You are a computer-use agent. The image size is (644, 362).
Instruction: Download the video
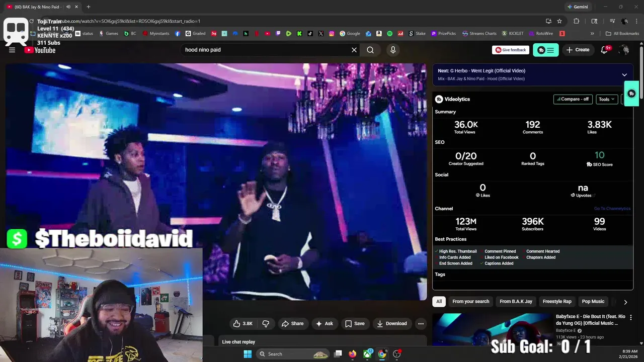pyautogui.click(x=392, y=323)
